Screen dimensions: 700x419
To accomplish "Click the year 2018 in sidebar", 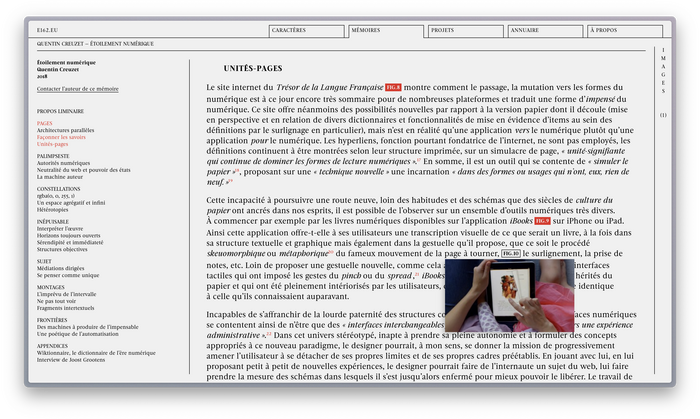I will click(x=42, y=76).
